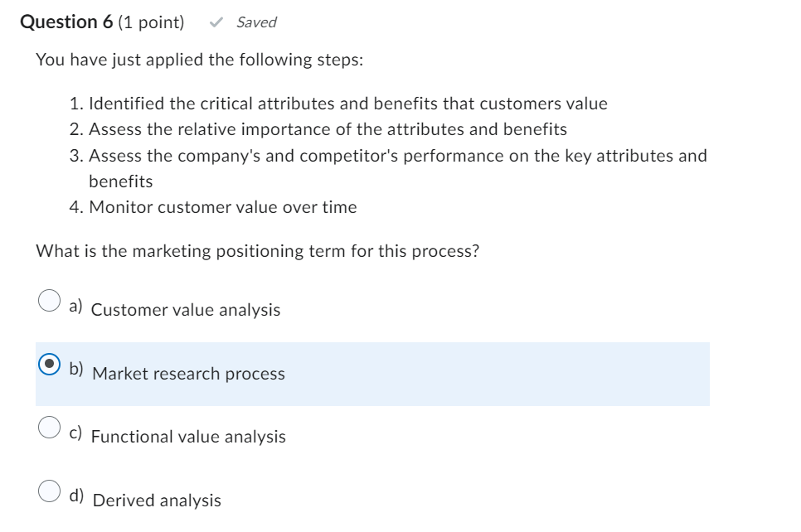Click the 'Customer value analysis' answer label

click(186, 310)
